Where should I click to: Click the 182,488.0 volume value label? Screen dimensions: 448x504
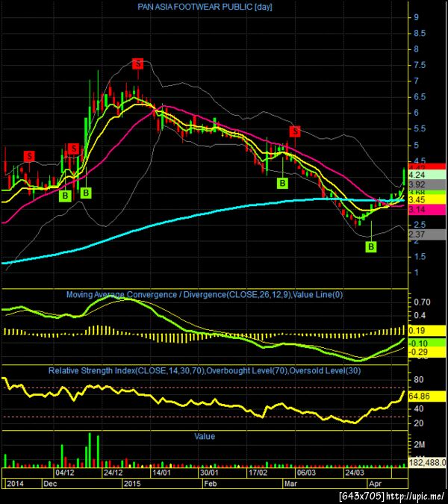coord(427,462)
